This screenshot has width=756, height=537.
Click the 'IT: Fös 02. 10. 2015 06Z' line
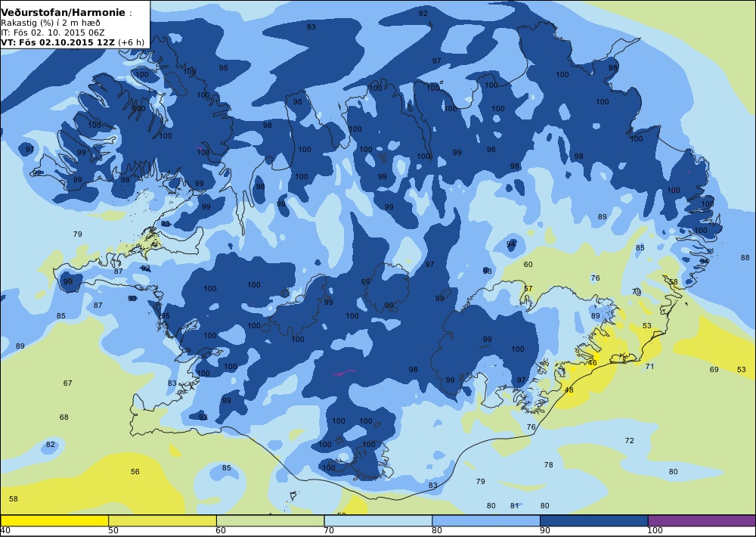coord(53,33)
